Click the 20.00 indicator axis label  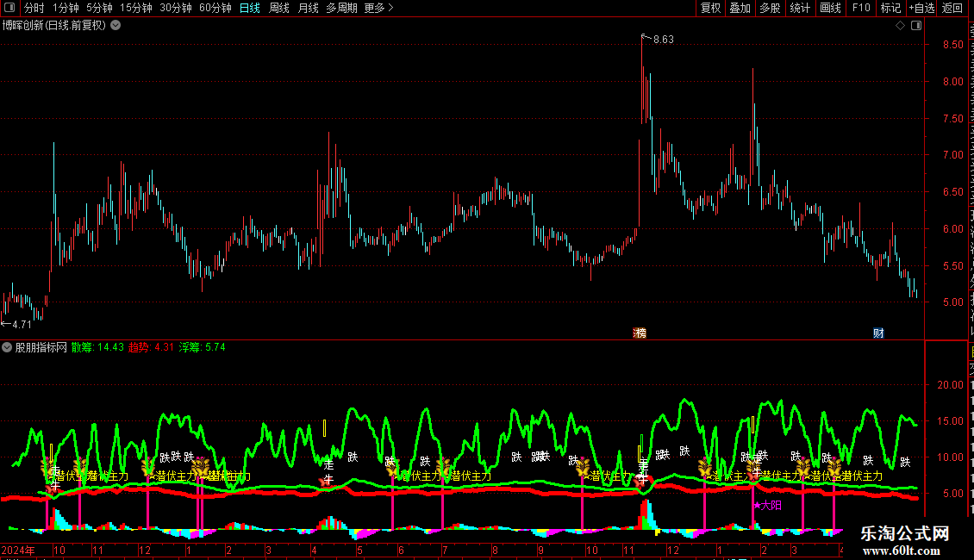tap(951, 385)
